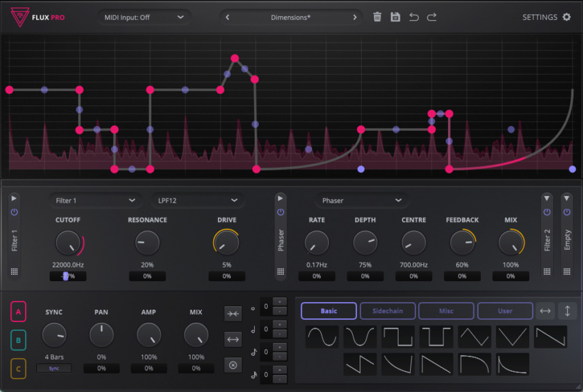The height and width of the screenshot is (392, 583).
Task: Select the sawtooth zigzag shape preset
Action: (360, 364)
